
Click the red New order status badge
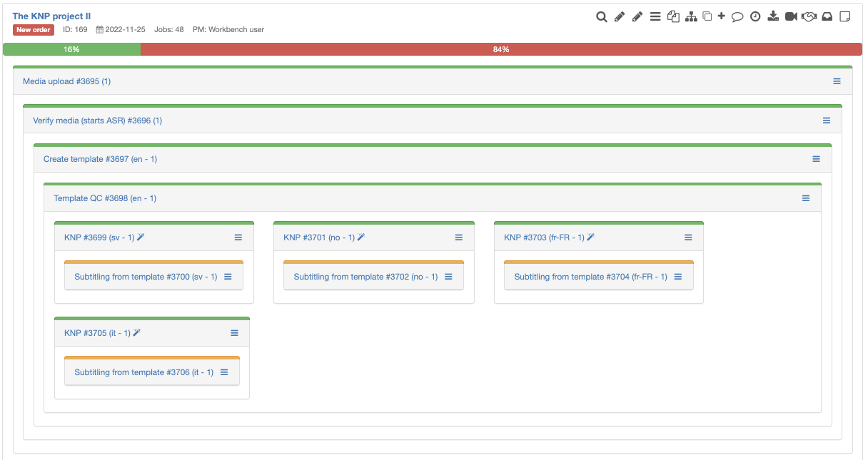pos(34,30)
